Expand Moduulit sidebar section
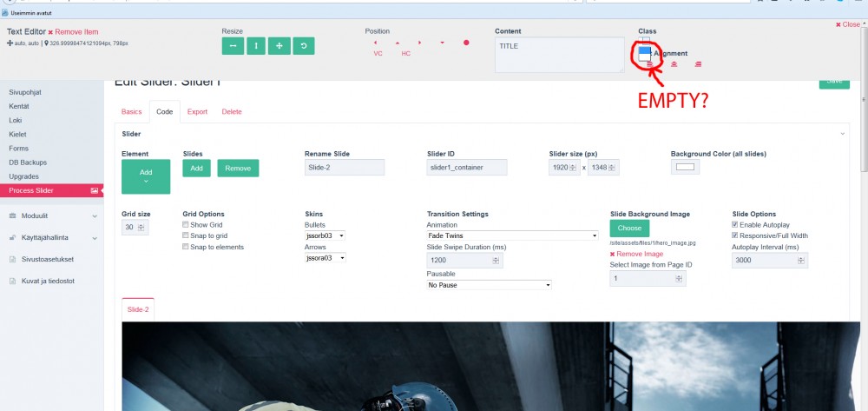The image size is (868, 411). pos(51,215)
